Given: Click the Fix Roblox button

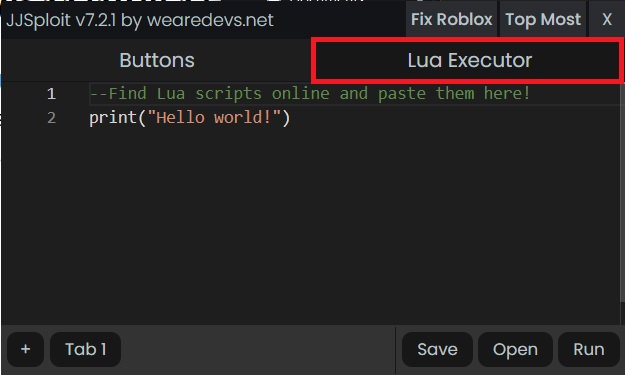Looking at the screenshot, I should (x=451, y=19).
